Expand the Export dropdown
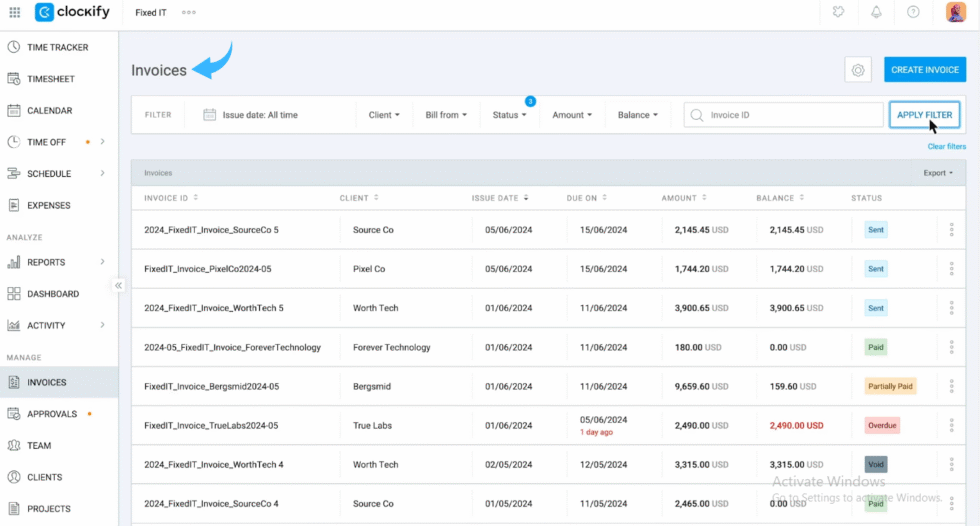This screenshot has height=526, width=980. 937,173
